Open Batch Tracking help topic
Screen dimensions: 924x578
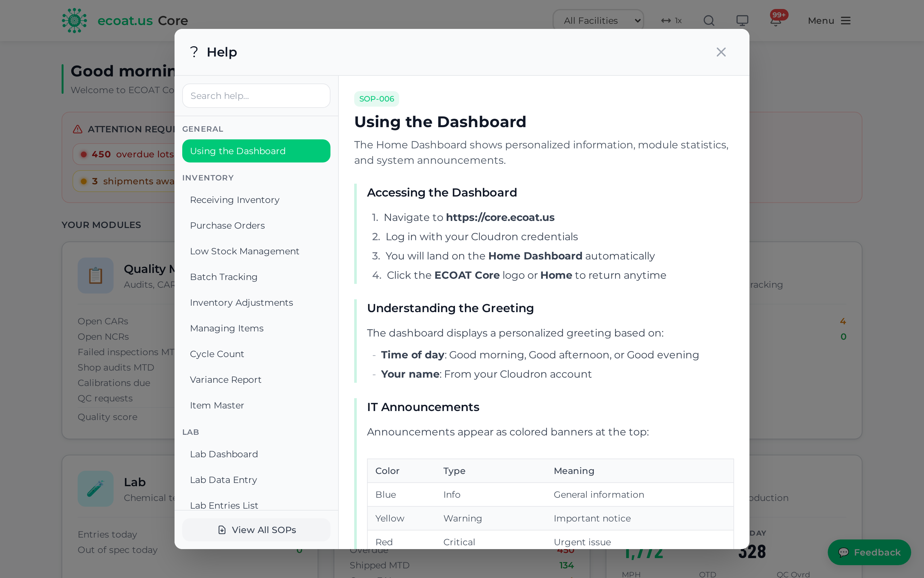point(256,277)
